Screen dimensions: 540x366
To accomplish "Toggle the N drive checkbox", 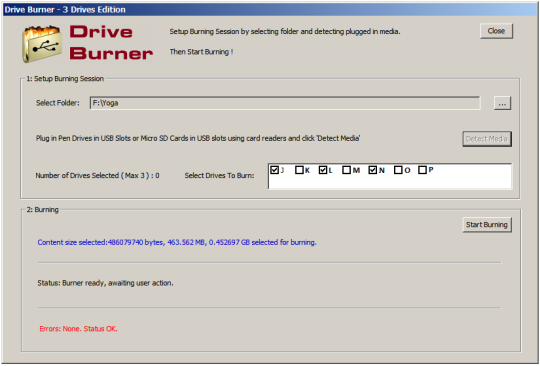I will [373, 170].
